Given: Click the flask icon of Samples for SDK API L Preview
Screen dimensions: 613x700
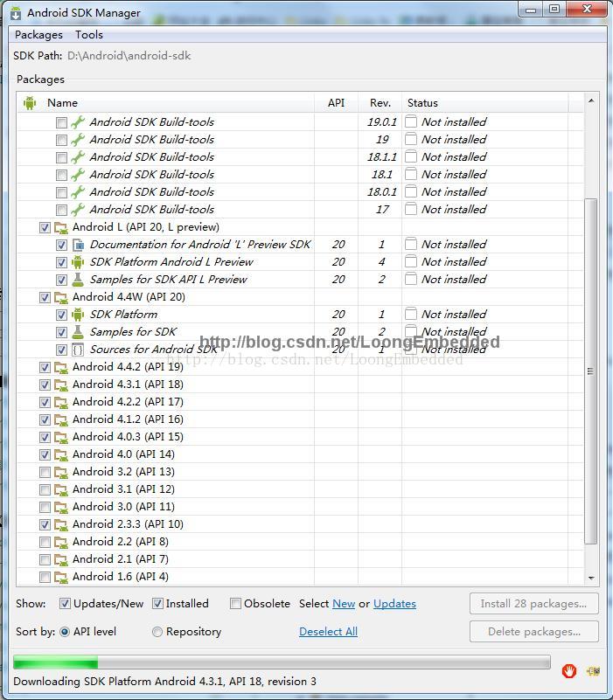Looking at the screenshot, I should pos(78,280).
